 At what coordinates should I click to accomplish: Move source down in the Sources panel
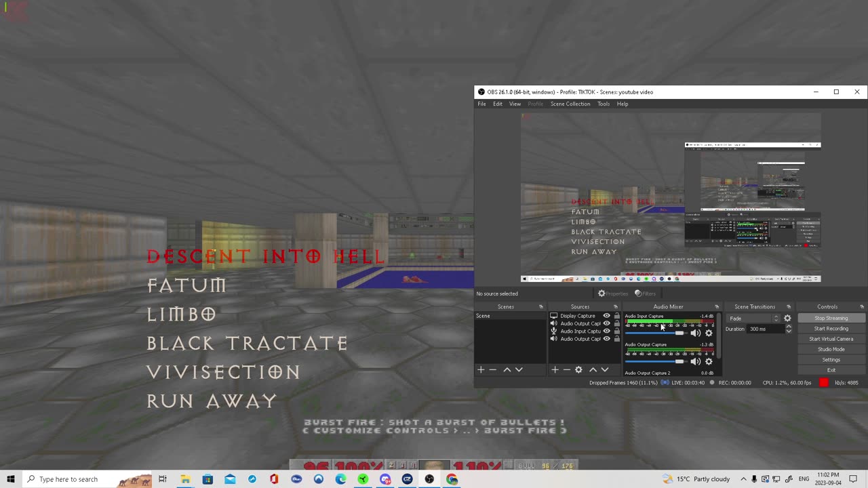[605, 369]
